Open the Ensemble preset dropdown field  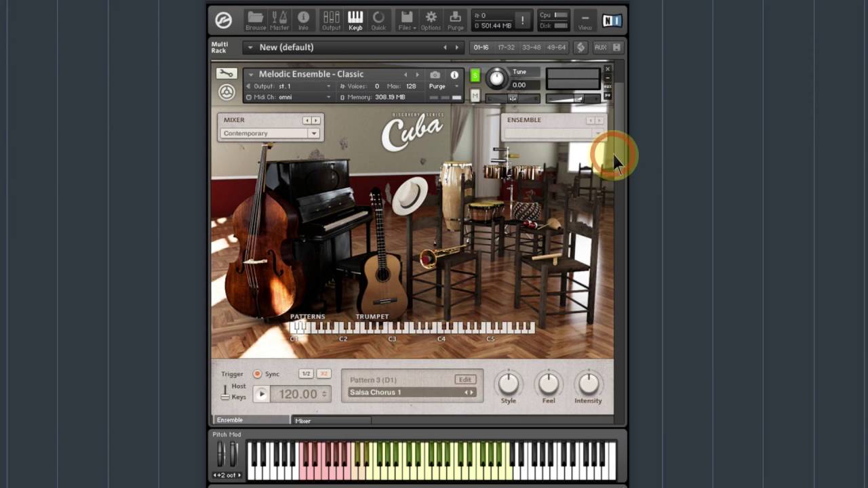(x=555, y=134)
